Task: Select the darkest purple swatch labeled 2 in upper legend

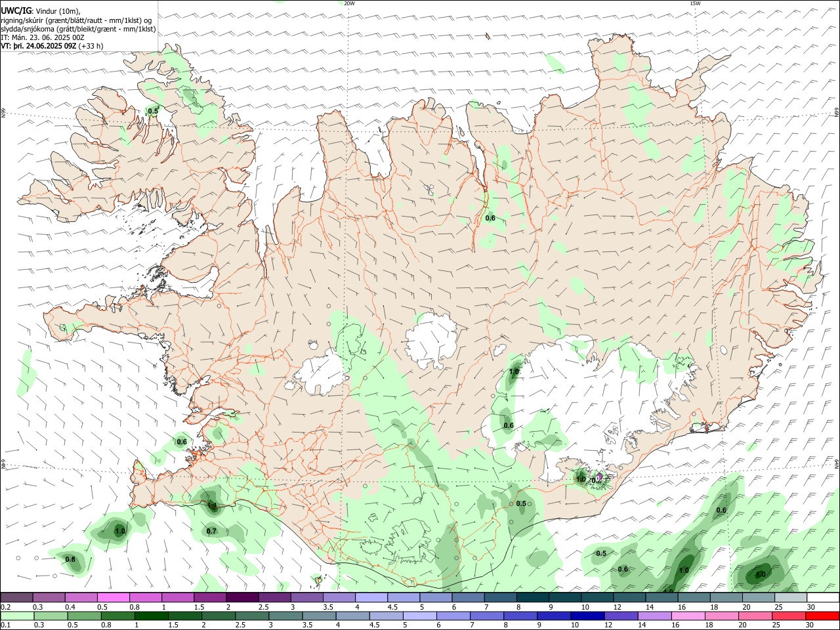Action: click(242, 597)
